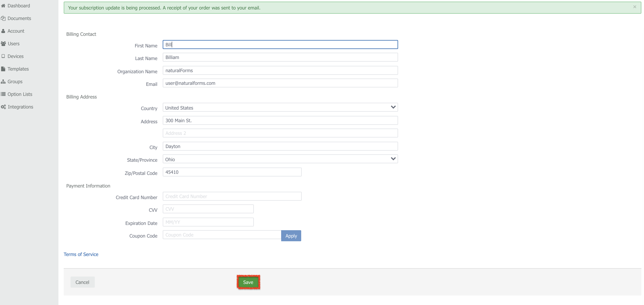Click the Address field with 300 Main St.
Viewport: 644px width, 305px height.
click(280, 120)
